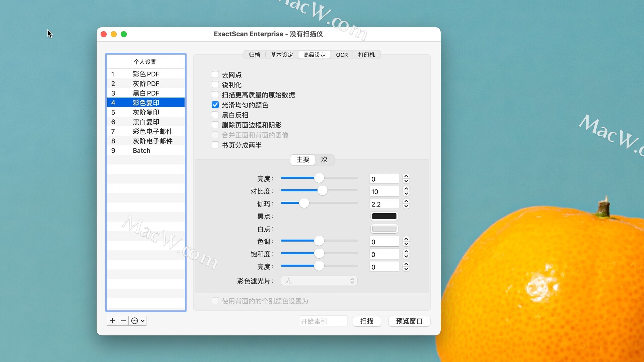Remove selected profile with minus button
Image resolution: width=644 pixels, height=362 pixels.
click(x=123, y=321)
